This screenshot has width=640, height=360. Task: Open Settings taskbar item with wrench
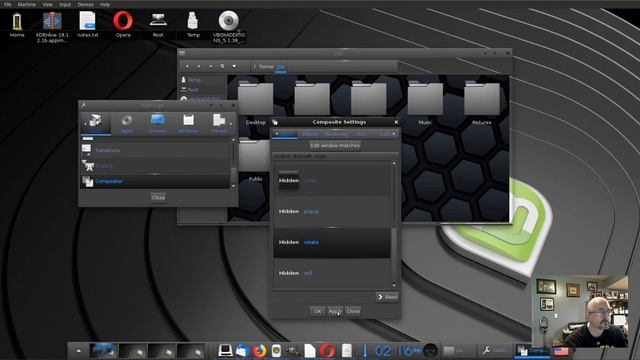click(495, 351)
